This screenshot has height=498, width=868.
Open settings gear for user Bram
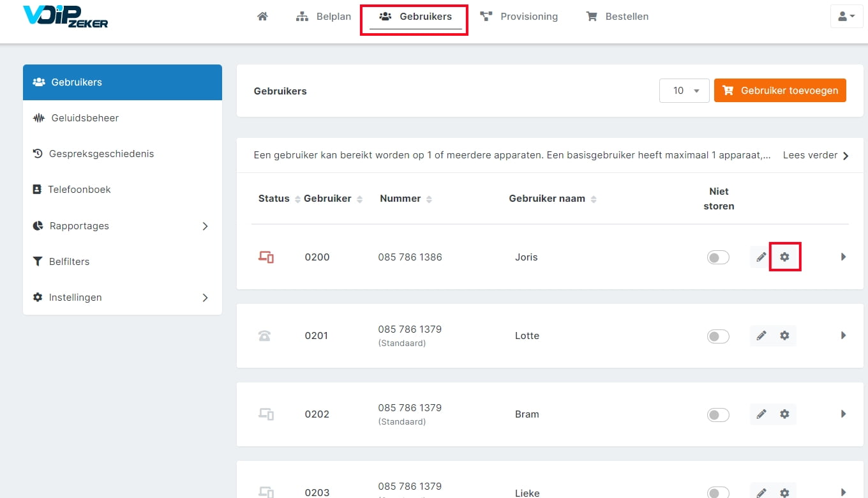pos(784,414)
